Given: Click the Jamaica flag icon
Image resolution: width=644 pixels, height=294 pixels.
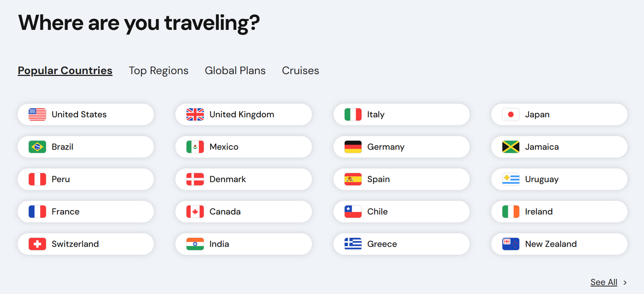Looking at the screenshot, I should tap(510, 147).
